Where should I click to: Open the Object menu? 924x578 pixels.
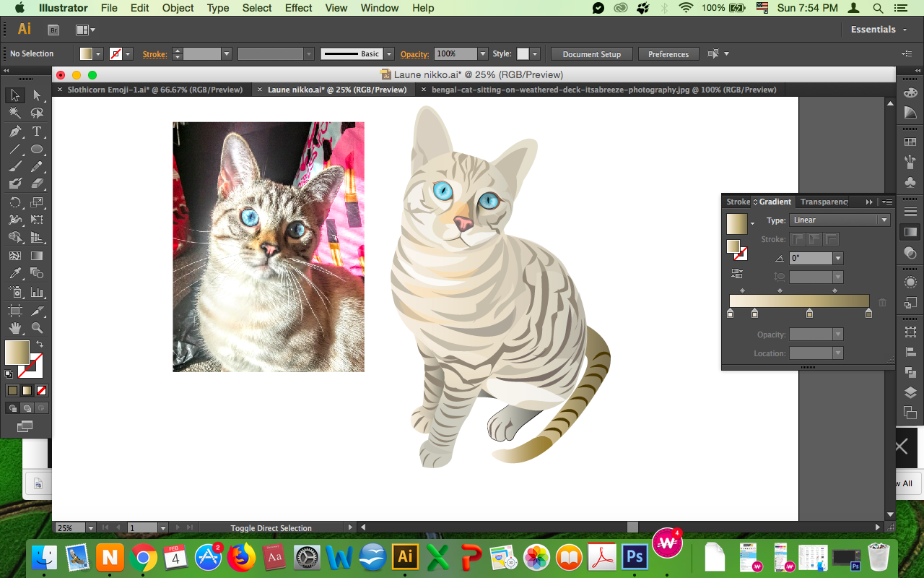178,8
